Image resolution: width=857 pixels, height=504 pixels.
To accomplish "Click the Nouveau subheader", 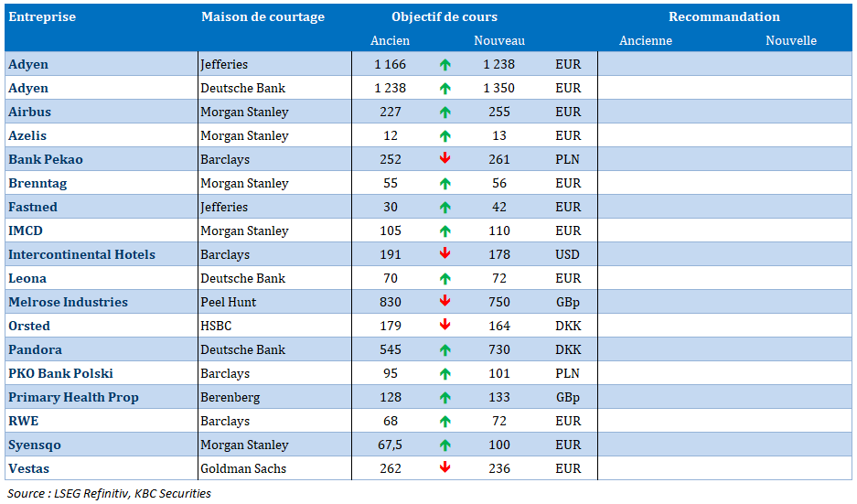I will [499, 40].
